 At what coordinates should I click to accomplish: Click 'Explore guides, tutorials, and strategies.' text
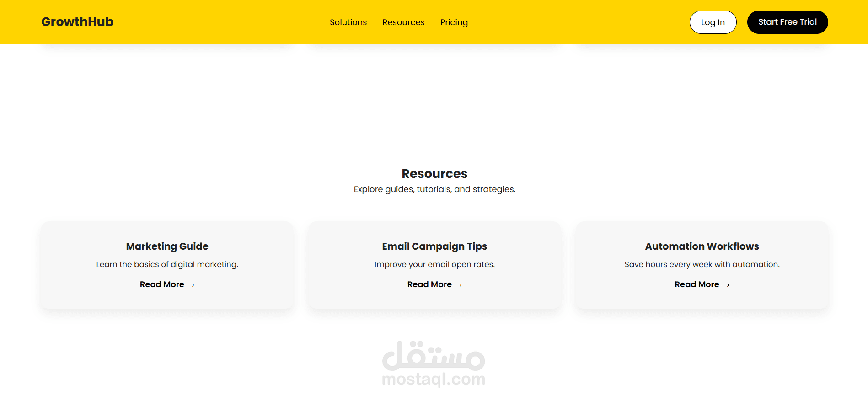434,189
